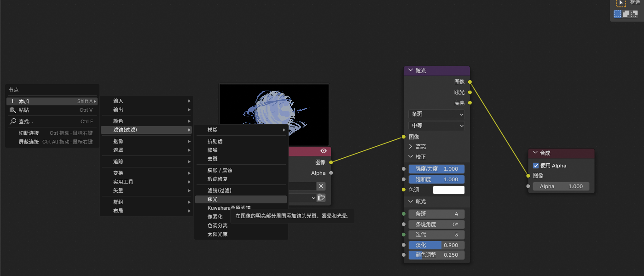Image resolution: width=644 pixels, height=276 pixels.
Task: Select the box select (框选) tool icon
Action: 621,3
